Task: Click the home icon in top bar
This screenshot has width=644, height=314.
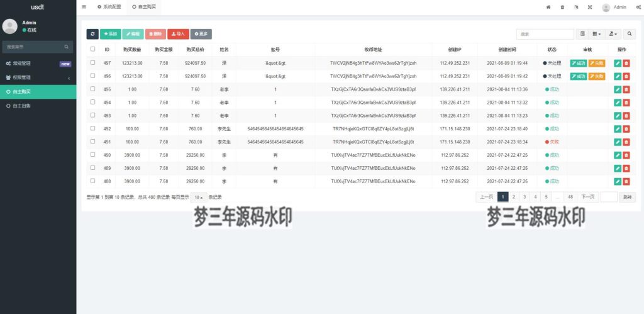Action: click(x=548, y=8)
